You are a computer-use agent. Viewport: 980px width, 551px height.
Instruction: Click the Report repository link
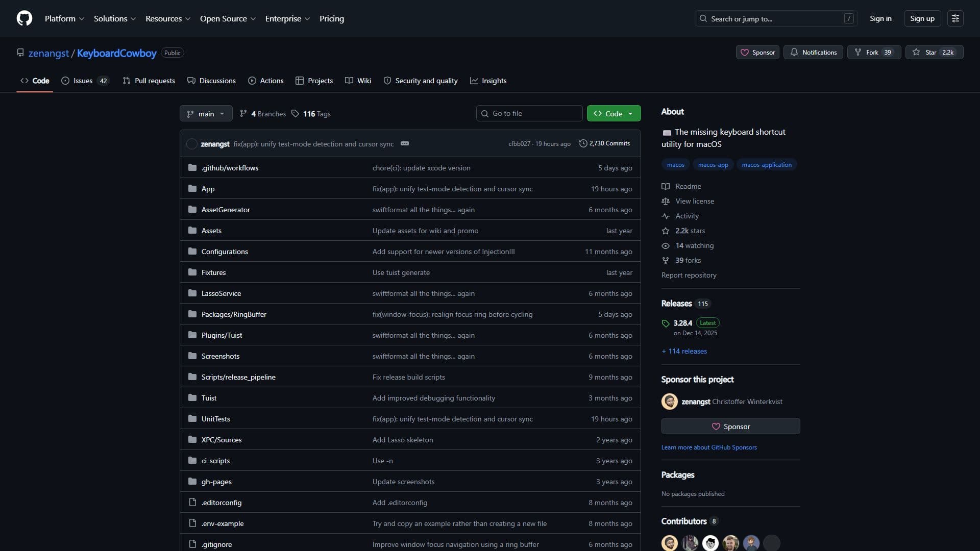[689, 275]
